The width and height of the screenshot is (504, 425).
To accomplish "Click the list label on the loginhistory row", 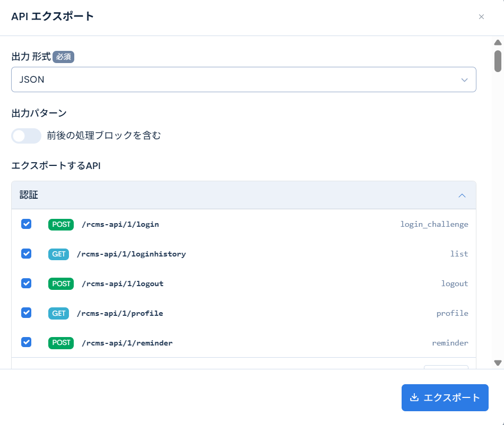I will click(459, 254).
